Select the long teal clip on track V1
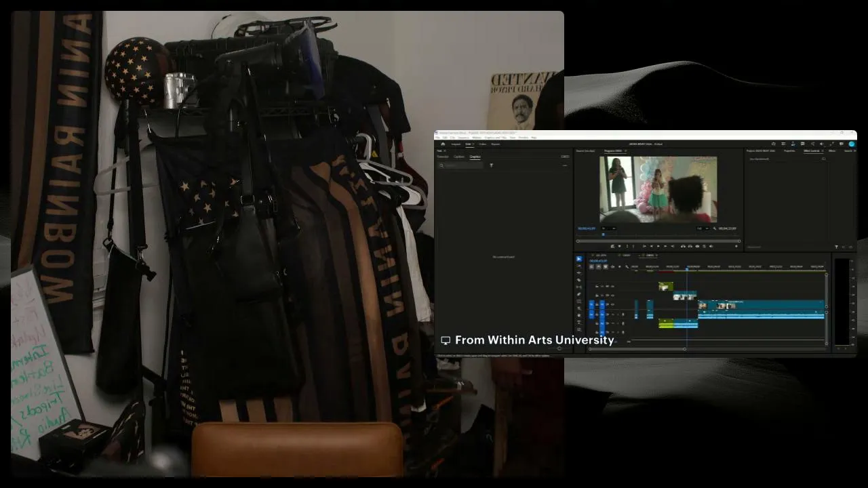 click(761, 306)
